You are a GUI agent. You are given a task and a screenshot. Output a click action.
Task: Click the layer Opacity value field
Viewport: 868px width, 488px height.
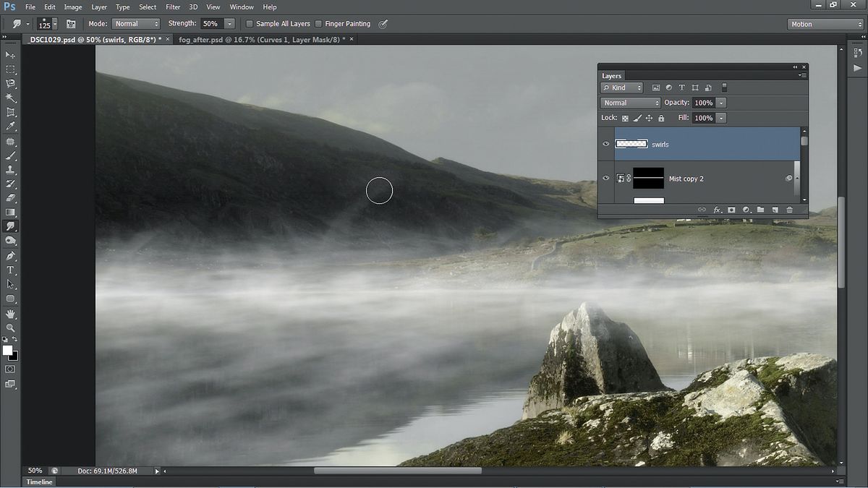tap(704, 103)
